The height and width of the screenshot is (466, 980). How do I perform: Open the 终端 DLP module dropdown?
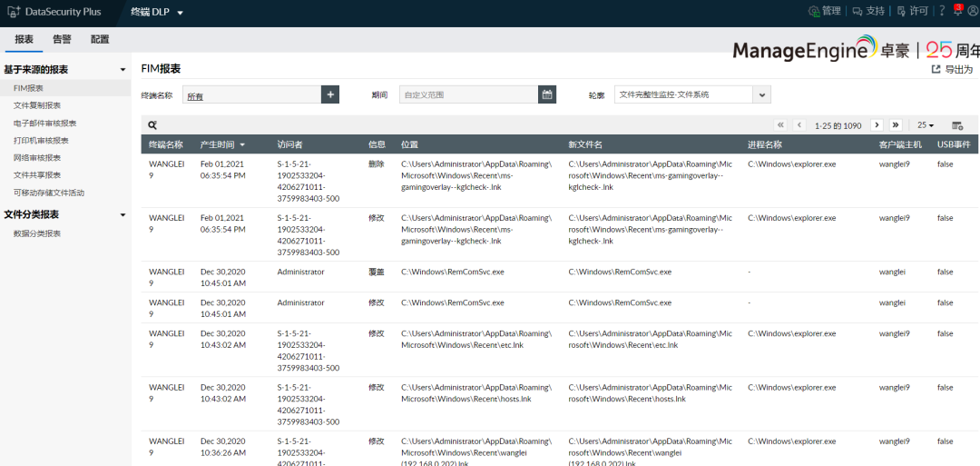(157, 12)
